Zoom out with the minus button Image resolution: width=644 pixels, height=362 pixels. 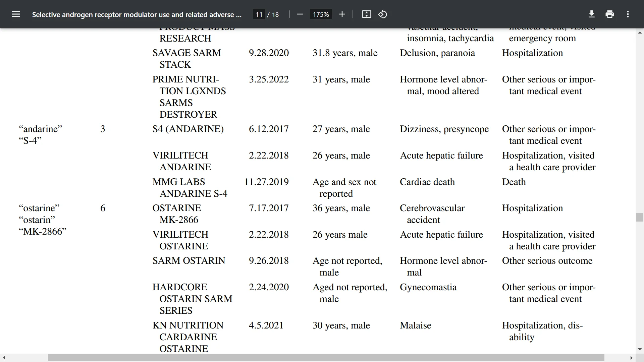tap(300, 14)
